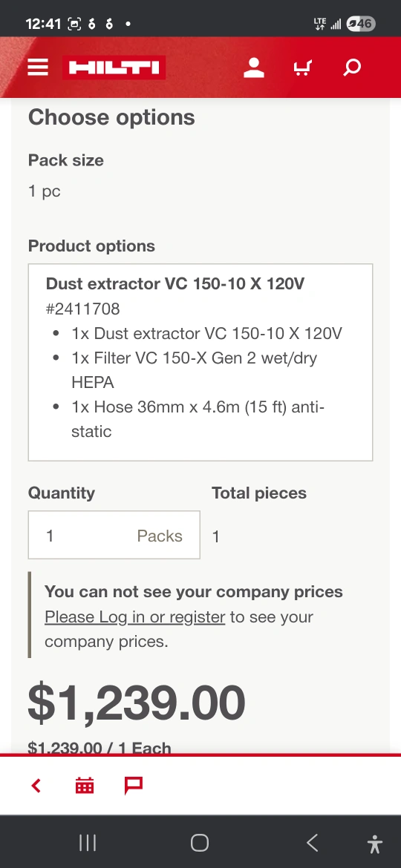Tap the Hilti logo
The width and height of the screenshot is (401, 868).
point(114,68)
